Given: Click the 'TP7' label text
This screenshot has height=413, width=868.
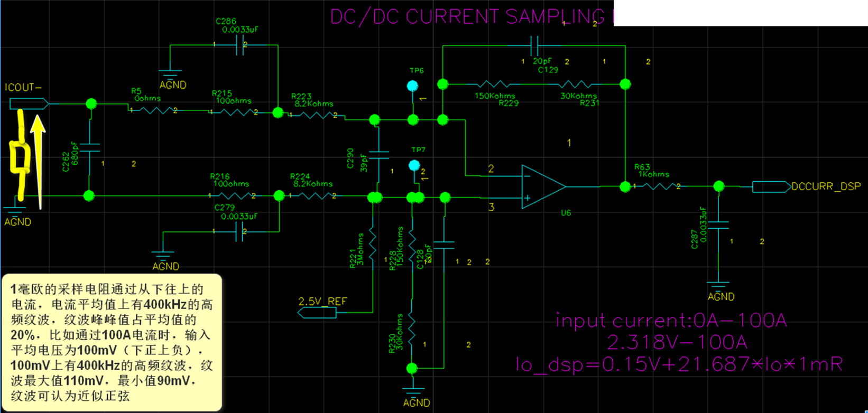Looking at the screenshot, I should tap(418, 150).
